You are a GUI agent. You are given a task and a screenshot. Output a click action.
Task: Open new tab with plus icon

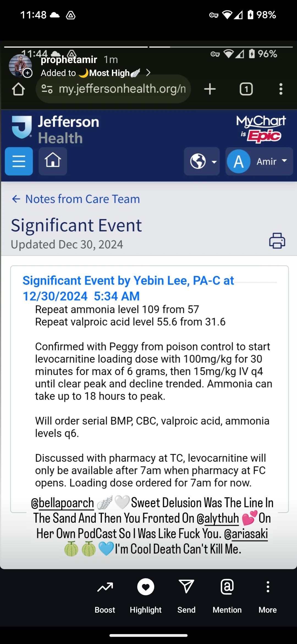[210, 89]
